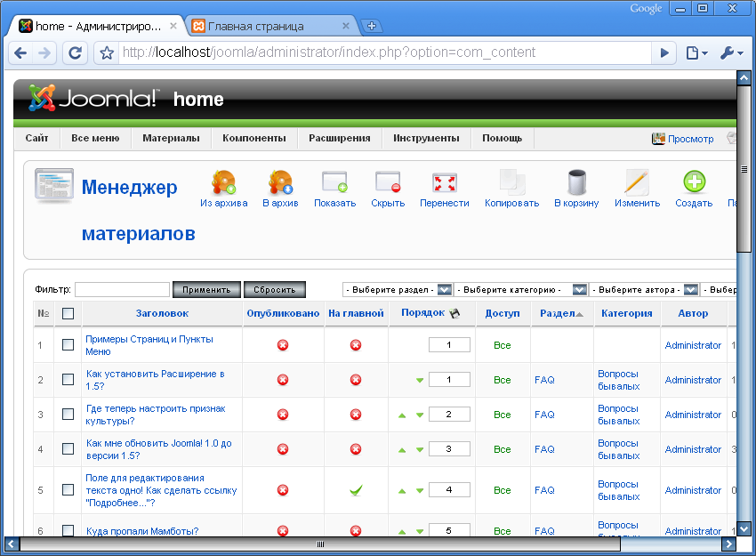This screenshot has height=556, width=756.
Task: Open the 'Все меню' menu
Action: pos(95,138)
